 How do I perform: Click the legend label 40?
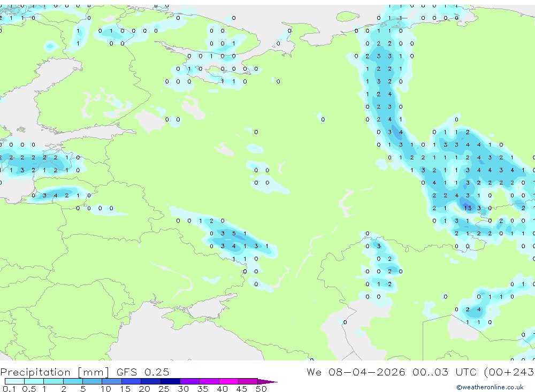(x=222, y=389)
